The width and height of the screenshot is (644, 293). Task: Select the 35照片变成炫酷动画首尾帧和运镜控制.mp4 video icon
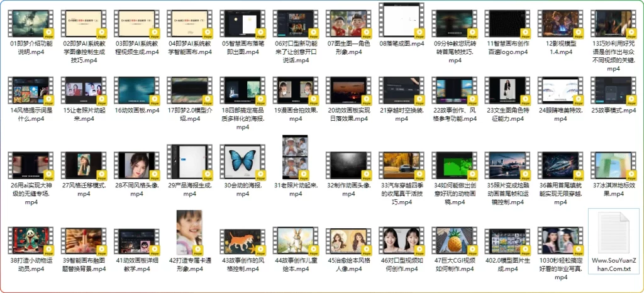click(x=508, y=165)
